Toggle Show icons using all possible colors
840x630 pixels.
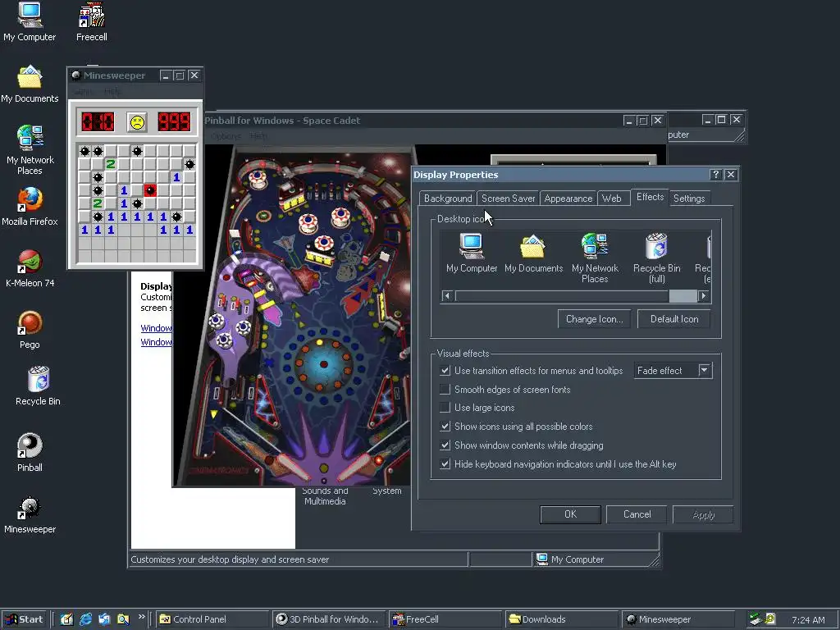445,427
